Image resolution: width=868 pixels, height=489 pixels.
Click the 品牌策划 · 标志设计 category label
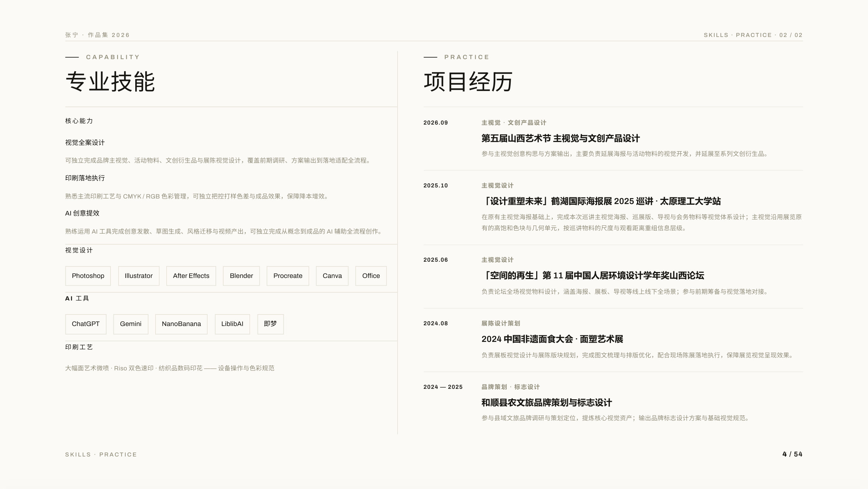(x=511, y=387)
